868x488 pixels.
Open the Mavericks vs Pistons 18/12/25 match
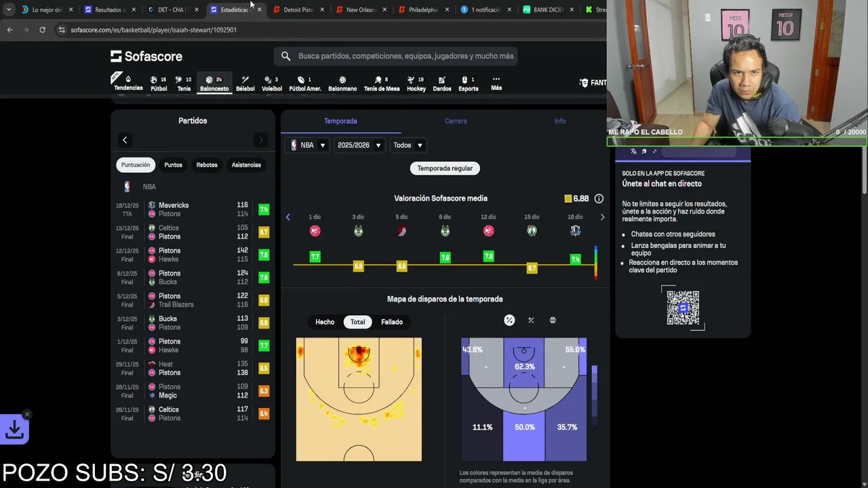[193, 209]
